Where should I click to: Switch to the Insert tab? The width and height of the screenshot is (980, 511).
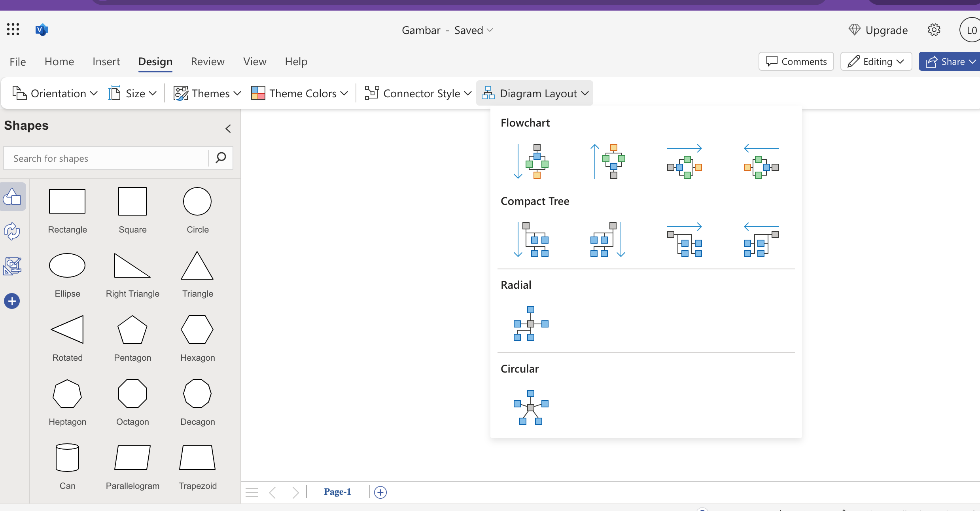coord(106,61)
